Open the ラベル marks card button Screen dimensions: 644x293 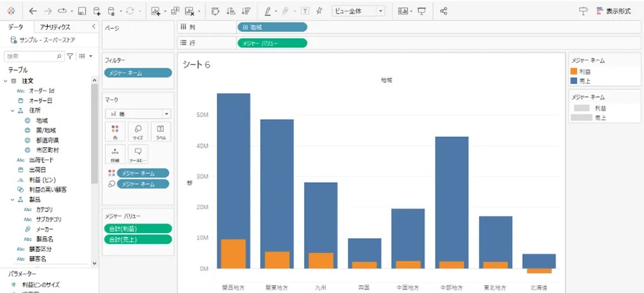pos(161,131)
